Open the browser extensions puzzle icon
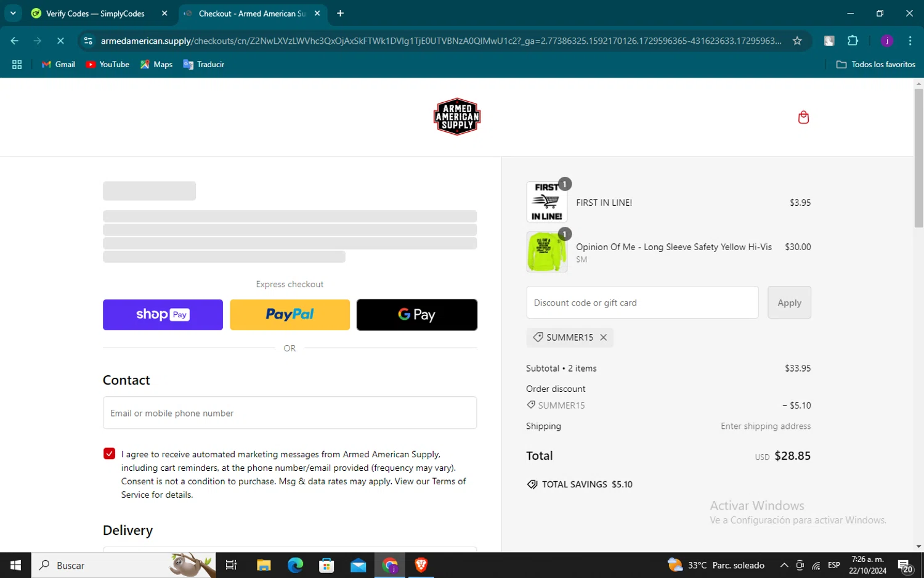 pos(853,41)
